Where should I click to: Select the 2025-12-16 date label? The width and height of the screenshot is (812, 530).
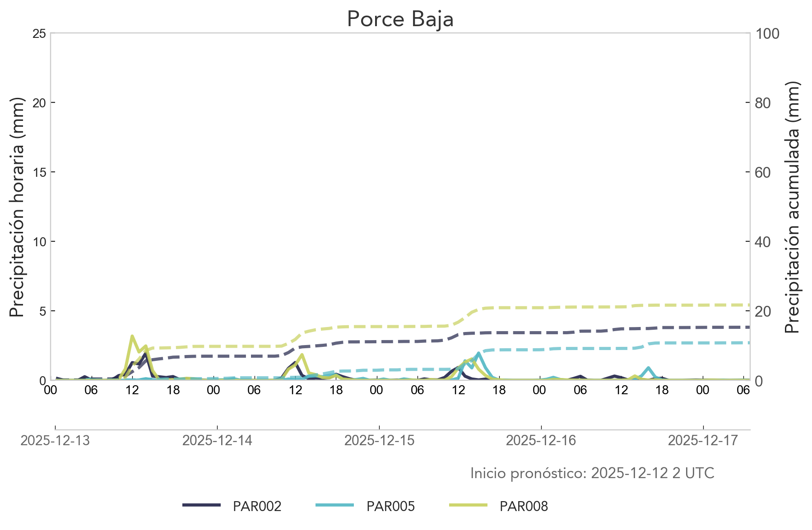(x=541, y=441)
